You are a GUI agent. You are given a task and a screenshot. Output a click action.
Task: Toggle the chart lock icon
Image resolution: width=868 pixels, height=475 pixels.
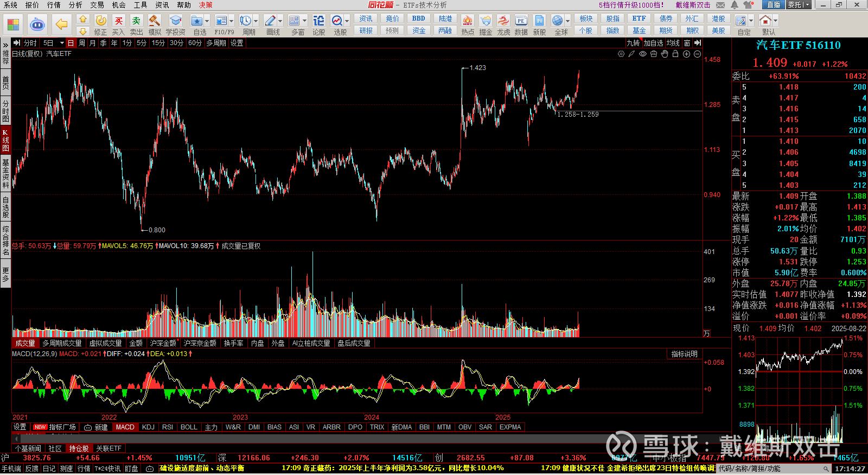point(675,54)
